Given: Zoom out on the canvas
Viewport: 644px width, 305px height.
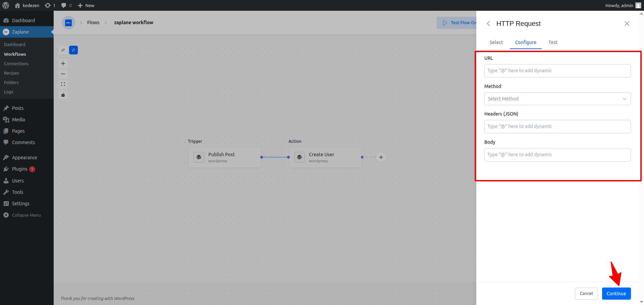Looking at the screenshot, I should tap(63, 74).
